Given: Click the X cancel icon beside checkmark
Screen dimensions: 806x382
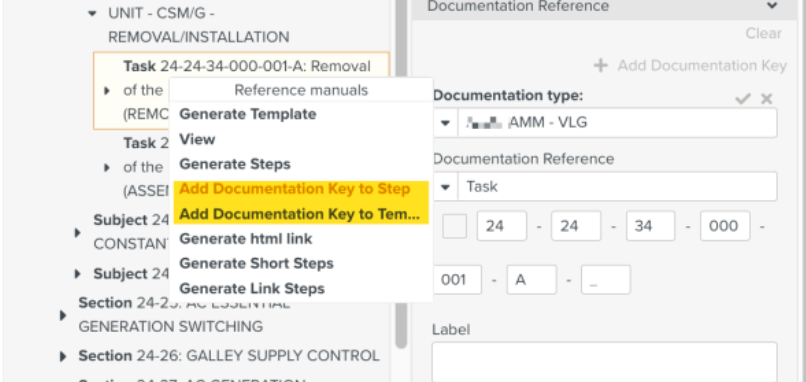Looking at the screenshot, I should click(766, 99).
